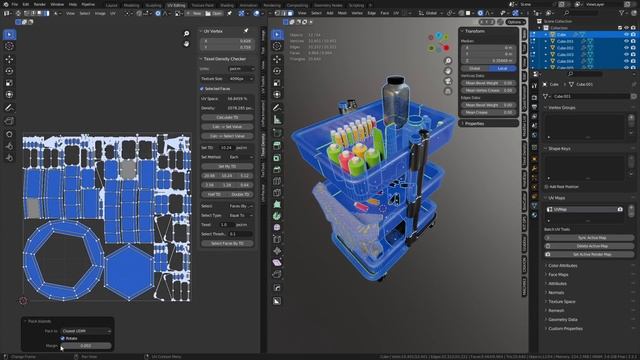
Task: Select the UV editor Transform tool
Action: point(9,95)
